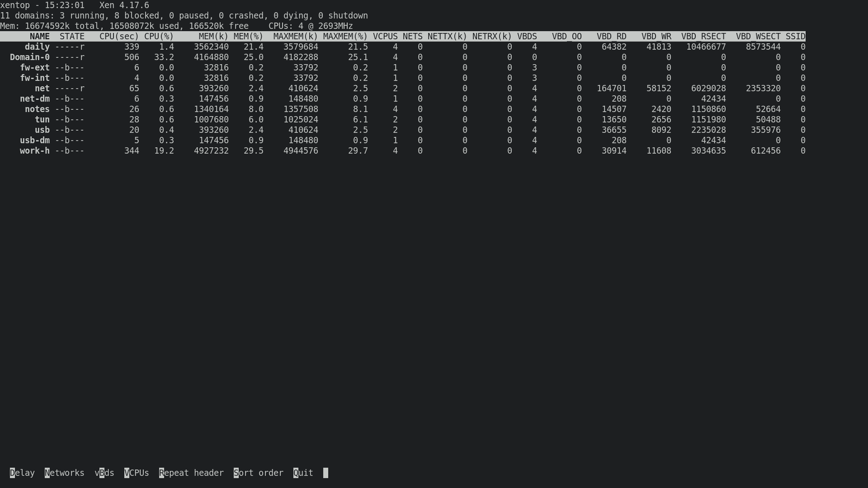The image size is (868, 488).
Task: Select the fw-int domain name
Action: (35, 78)
